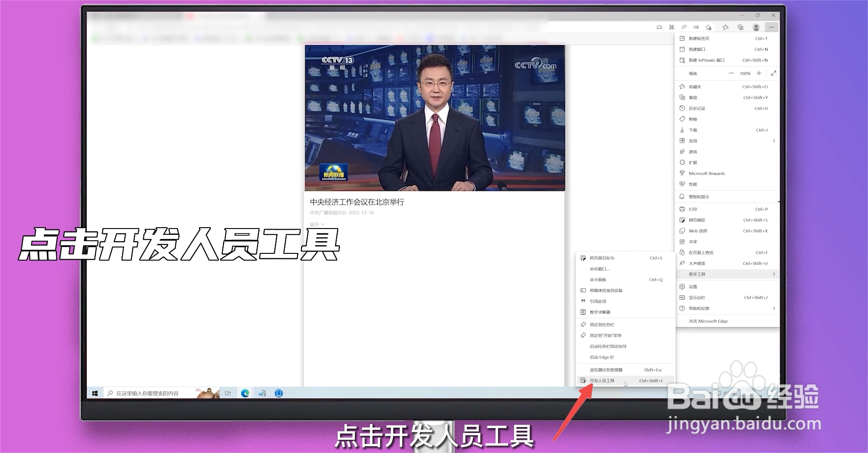The width and height of the screenshot is (868, 453).
Task: Click the browser profile avatar icon
Action: click(x=756, y=27)
